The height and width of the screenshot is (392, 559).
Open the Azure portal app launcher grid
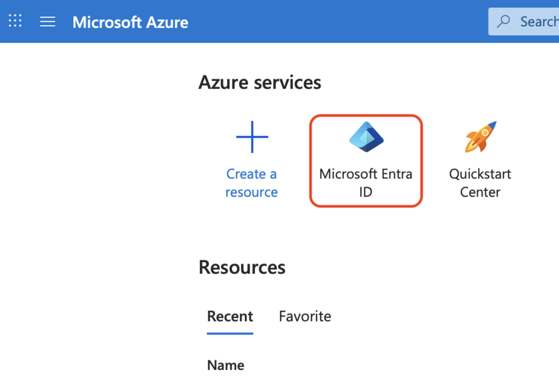15,21
